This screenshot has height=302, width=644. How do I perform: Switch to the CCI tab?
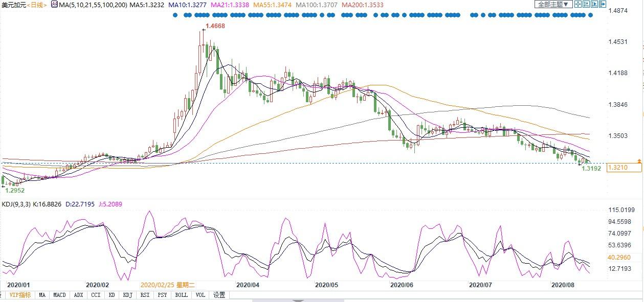click(x=96, y=295)
